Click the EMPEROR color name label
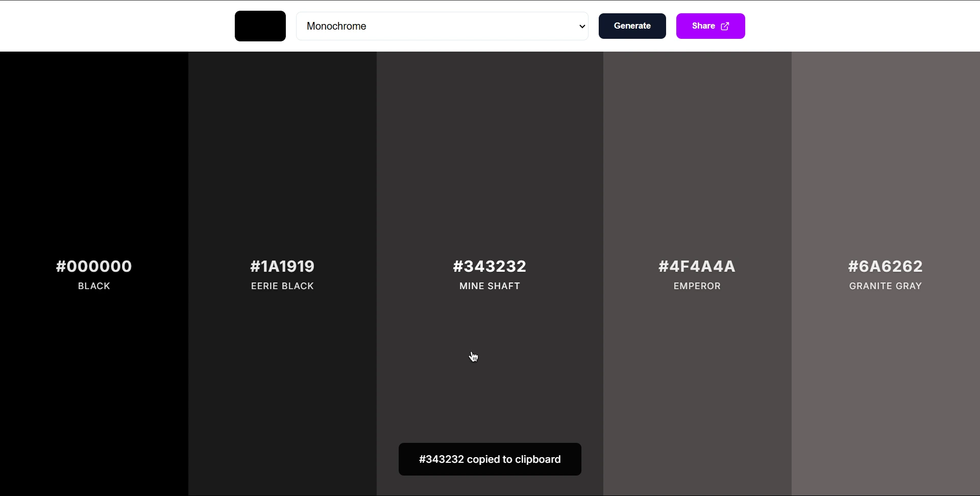980x496 pixels. coord(697,286)
